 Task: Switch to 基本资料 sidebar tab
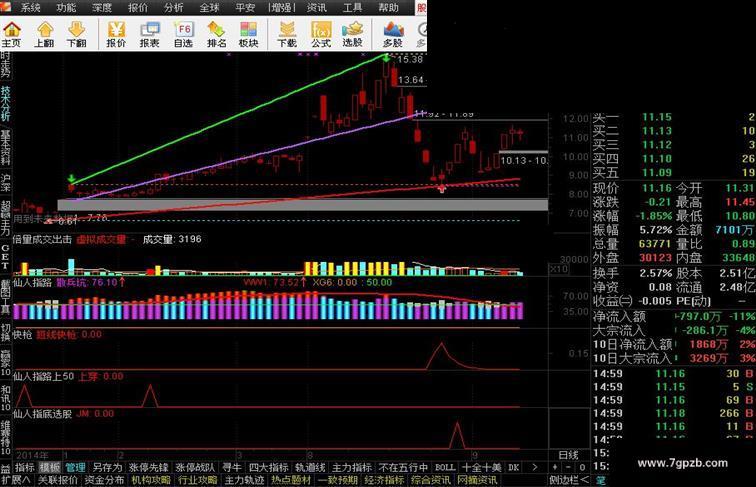(5, 147)
